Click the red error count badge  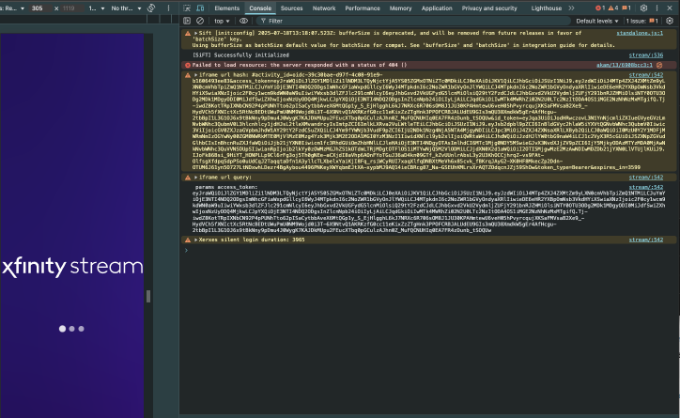[x=600, y=8]
